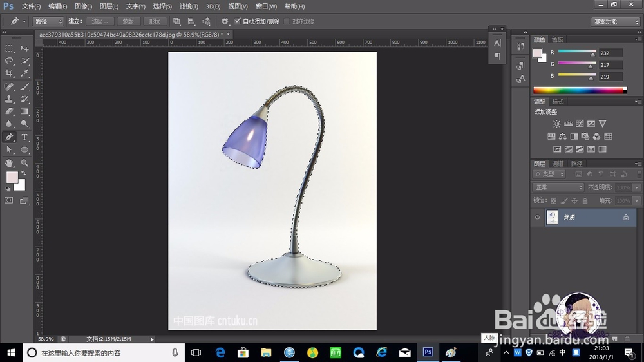Open the 文件(F) menu

(31, 6)
